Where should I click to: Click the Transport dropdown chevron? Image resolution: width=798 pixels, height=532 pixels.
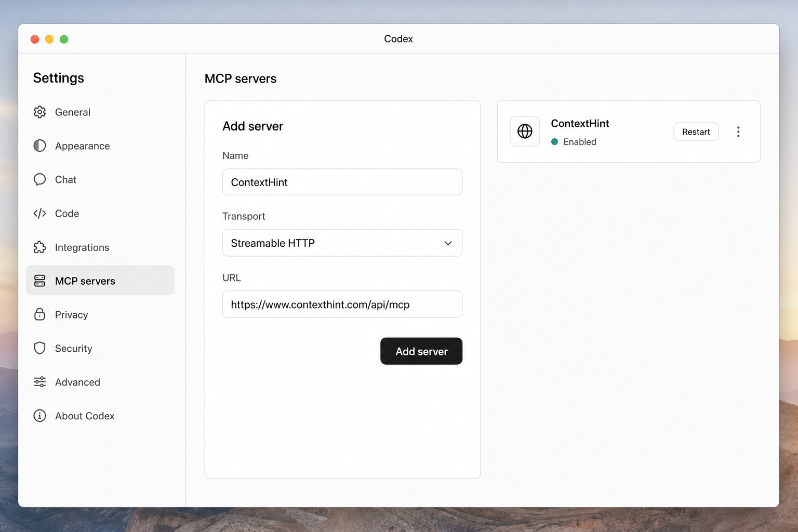point(448,243)
